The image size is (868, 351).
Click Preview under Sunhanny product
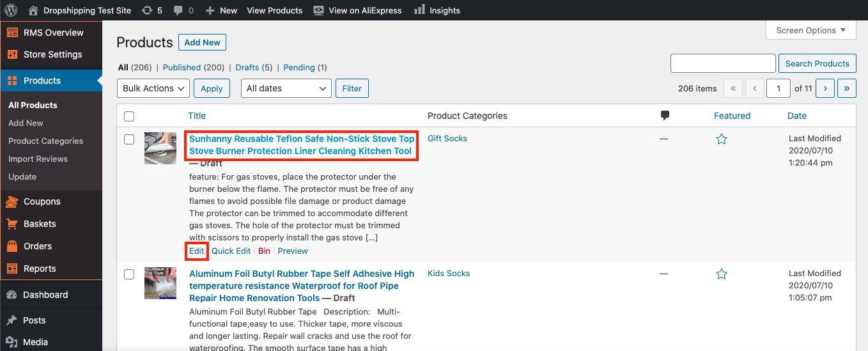tap(293, 251)
